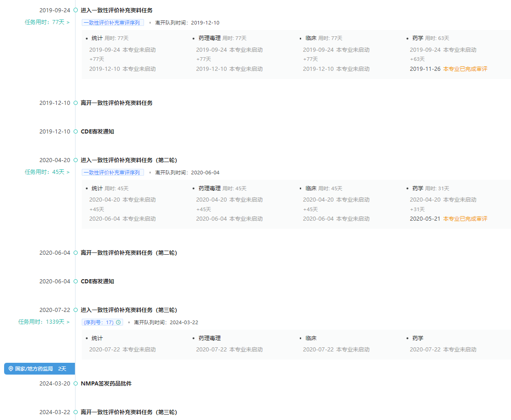Click the second-round 一致性评价补充审评序列 tag
Screen dimensions: 511x420
pos(112,172)
